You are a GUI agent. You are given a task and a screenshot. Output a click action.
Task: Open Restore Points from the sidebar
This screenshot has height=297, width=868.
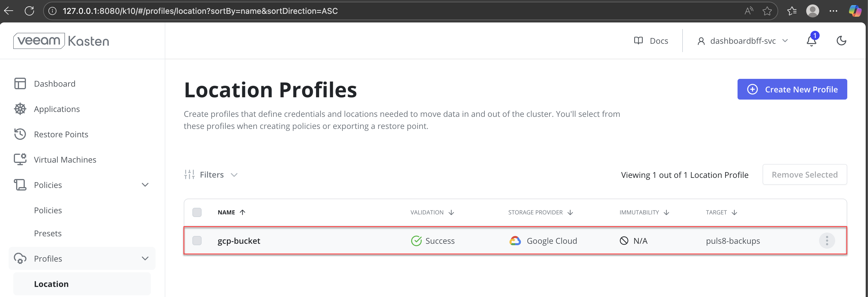click(x=61, y=134)
